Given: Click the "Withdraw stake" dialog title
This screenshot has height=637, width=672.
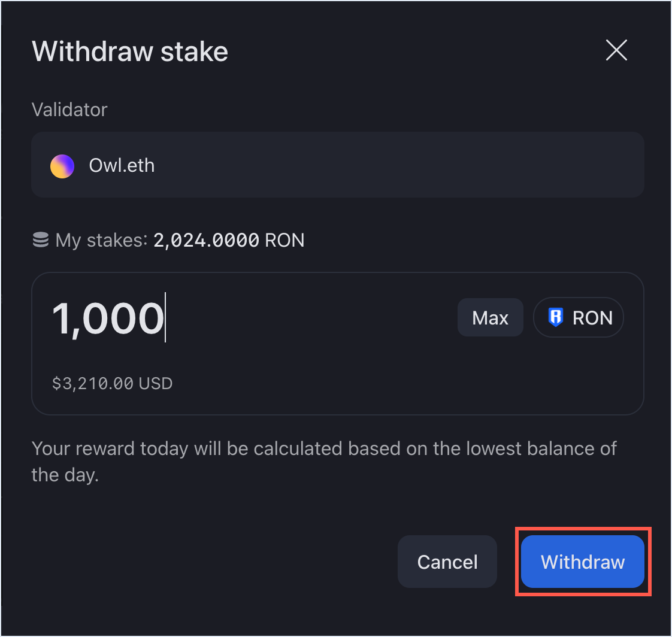Looking at the screenshot, I should click(129, 51).
